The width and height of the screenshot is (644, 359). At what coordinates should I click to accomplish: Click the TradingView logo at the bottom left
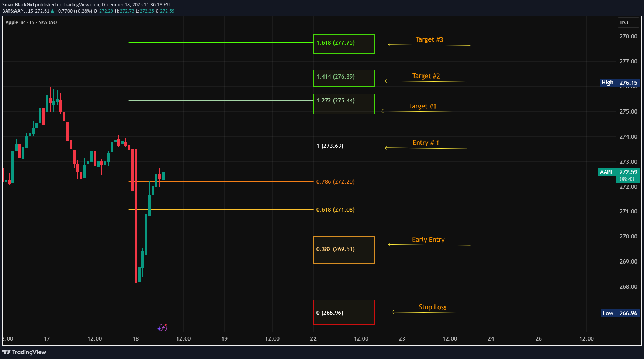point(24,352)
